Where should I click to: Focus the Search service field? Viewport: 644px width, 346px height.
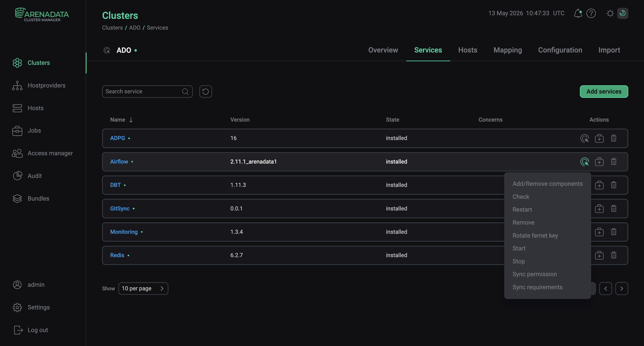147,92
